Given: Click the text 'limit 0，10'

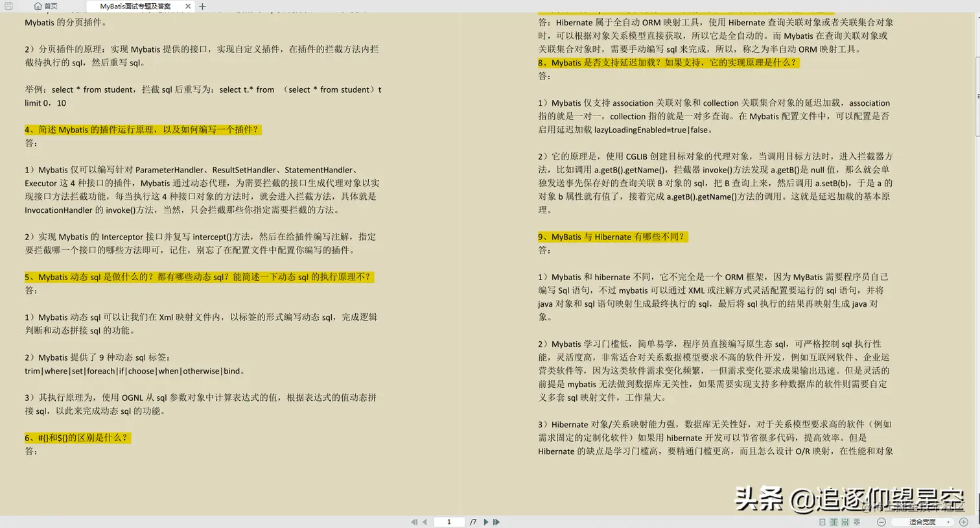Looking at the screenshot, I should point(45,103).
